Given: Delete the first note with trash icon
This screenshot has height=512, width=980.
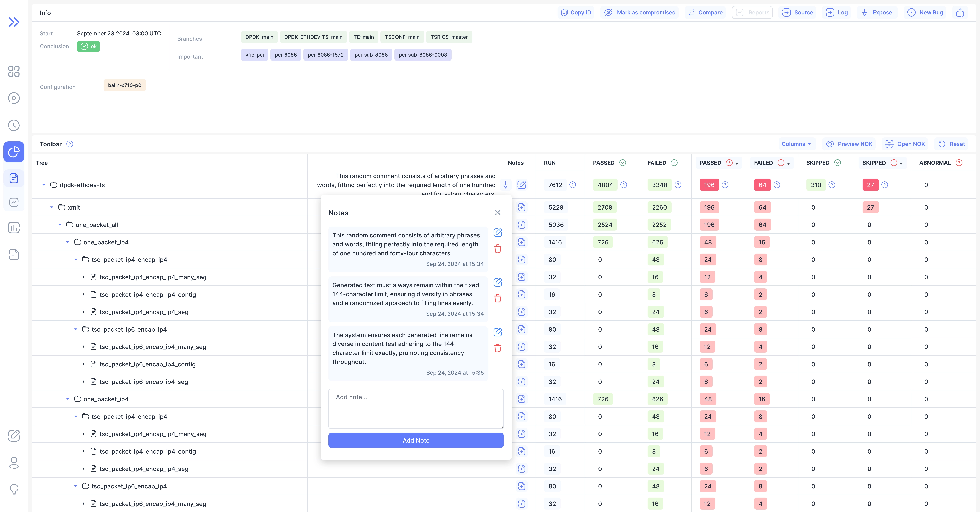Looking at the screenshot, I should click(x=497, y=249).
